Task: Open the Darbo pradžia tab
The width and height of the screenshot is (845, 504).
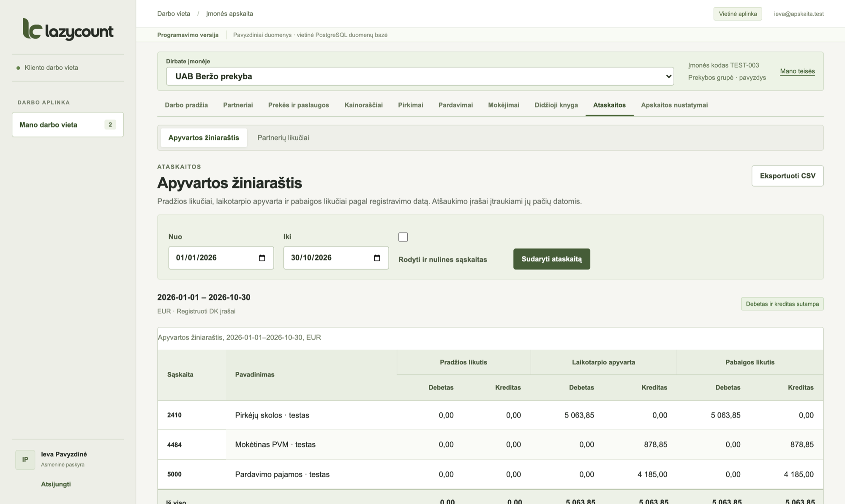Action: click(186, 105)
